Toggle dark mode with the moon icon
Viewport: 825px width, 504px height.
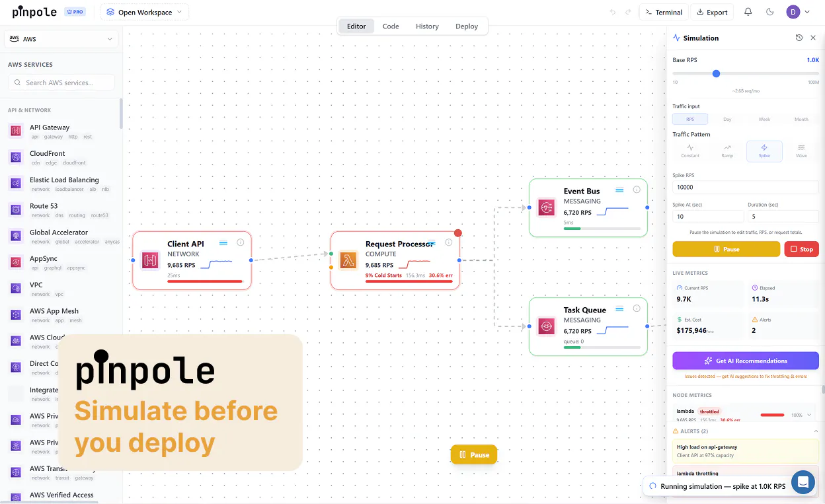(x=769, y=12)
